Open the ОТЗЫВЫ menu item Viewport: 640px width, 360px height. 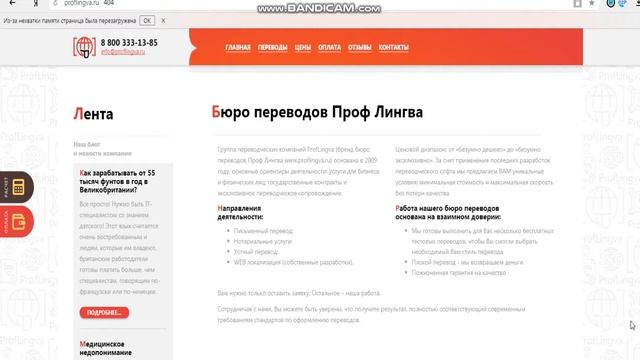pyautogui.click(x=360, y=47)
